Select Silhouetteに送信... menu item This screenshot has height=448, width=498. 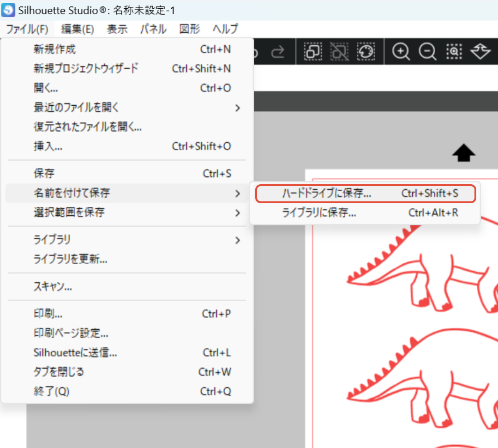(127, 353)
